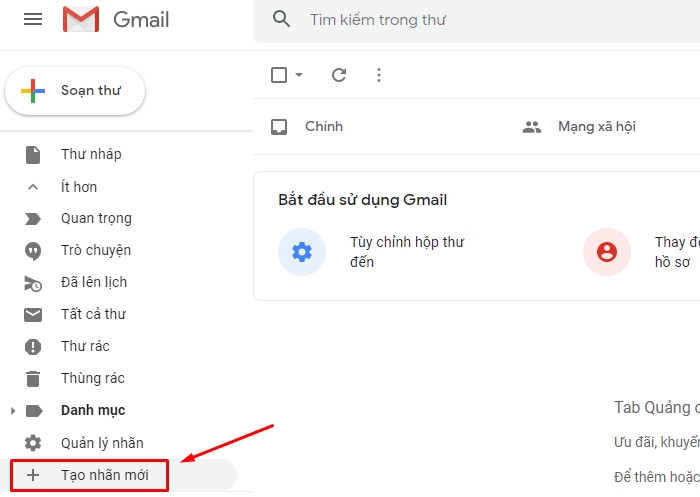Switch to the 'Chính' inbox tab
700x497 pixels.
click(x=324, y=126)
